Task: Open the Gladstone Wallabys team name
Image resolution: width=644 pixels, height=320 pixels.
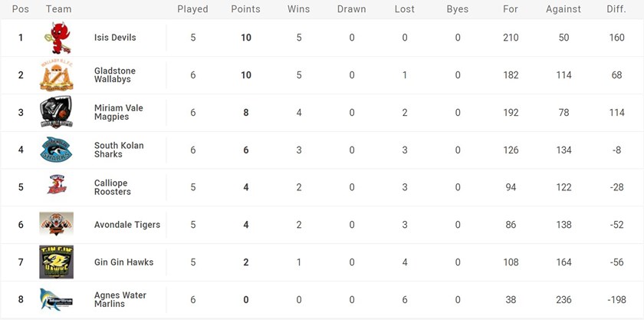Action: 115,74
